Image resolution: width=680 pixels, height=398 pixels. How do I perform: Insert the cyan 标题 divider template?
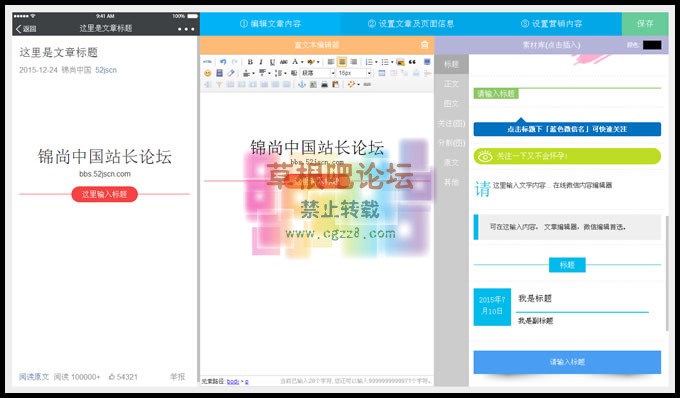click(567, 265)
